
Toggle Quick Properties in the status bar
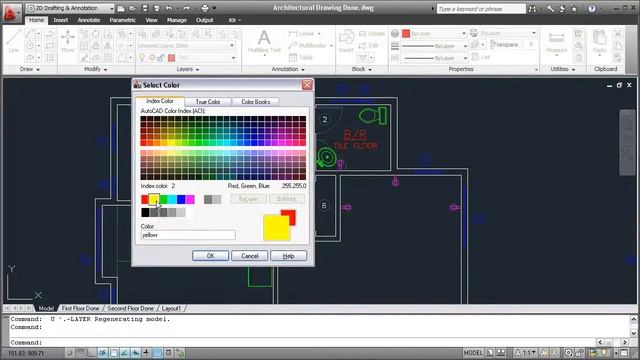(168, 353)
